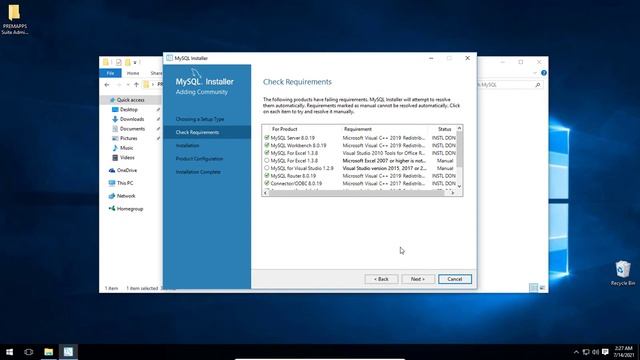Select the 'Check Requirements' step in sidebar

(197, 132)
